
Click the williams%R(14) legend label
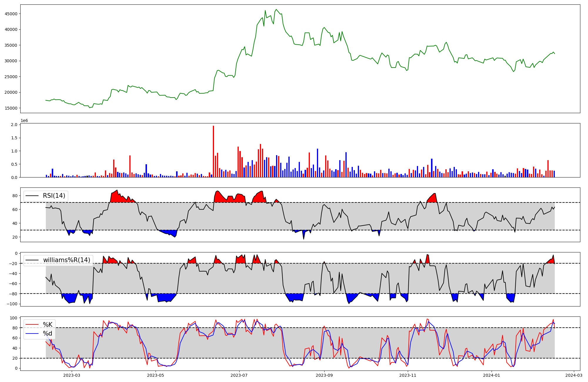(x=66, y=260)
